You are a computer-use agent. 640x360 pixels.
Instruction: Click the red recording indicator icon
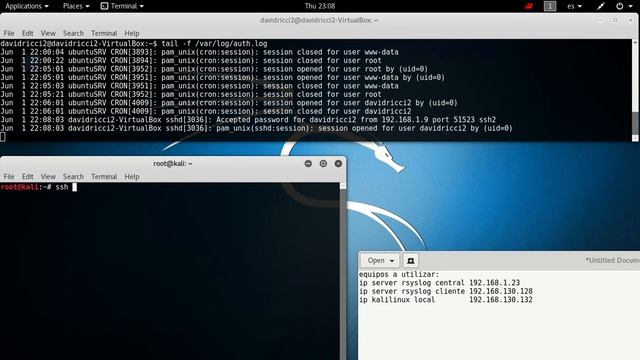pyautogui.click(x=529, y=6)
